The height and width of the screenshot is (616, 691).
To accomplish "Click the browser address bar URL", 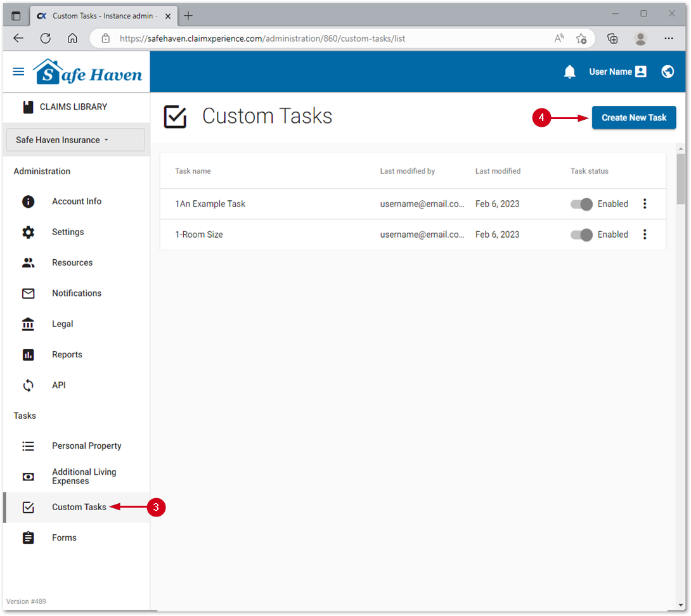I will 262,39.
